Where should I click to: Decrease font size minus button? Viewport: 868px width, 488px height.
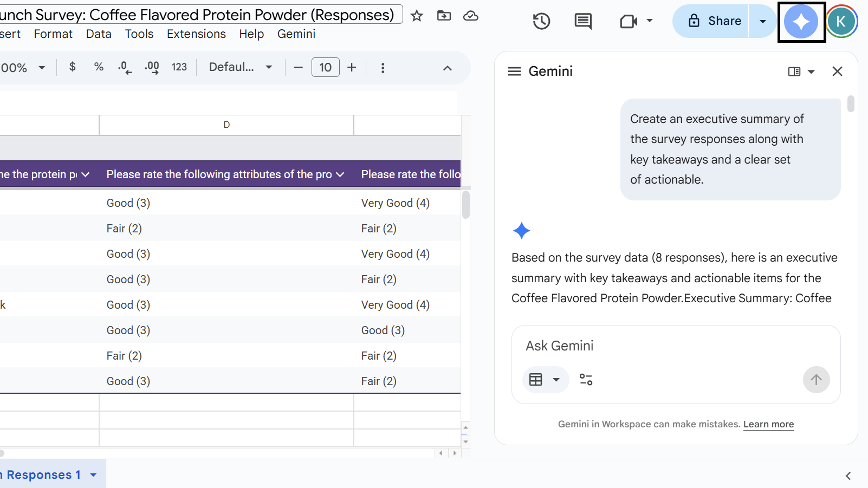(298, 67)
